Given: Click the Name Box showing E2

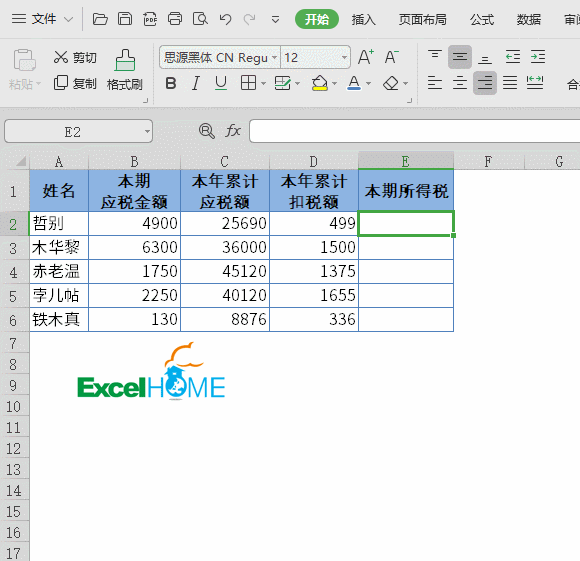Looking at the screenshot, I should [78, 131].
